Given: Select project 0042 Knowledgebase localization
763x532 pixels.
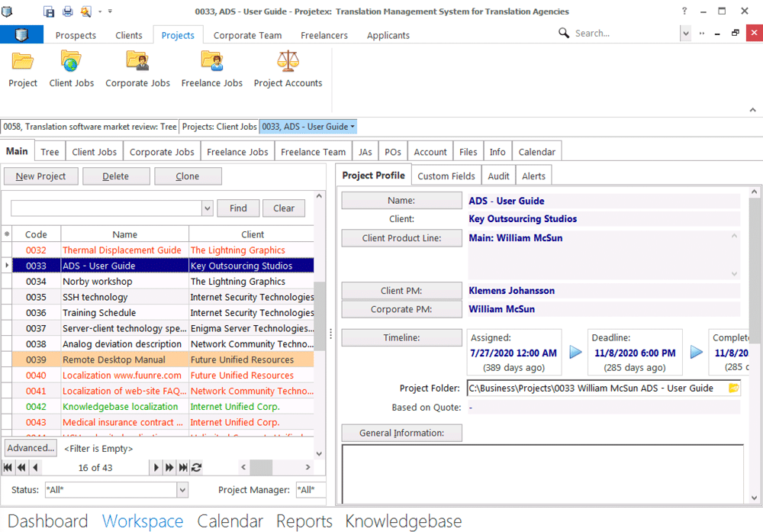Looking at the screenshot, I should [163, 406].
